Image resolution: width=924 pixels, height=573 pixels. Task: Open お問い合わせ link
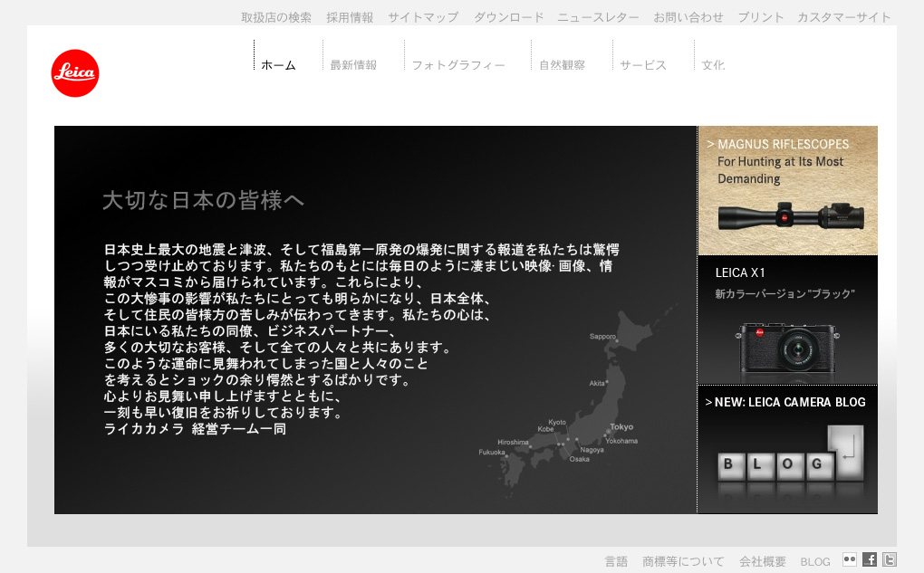tap(688, 18)
